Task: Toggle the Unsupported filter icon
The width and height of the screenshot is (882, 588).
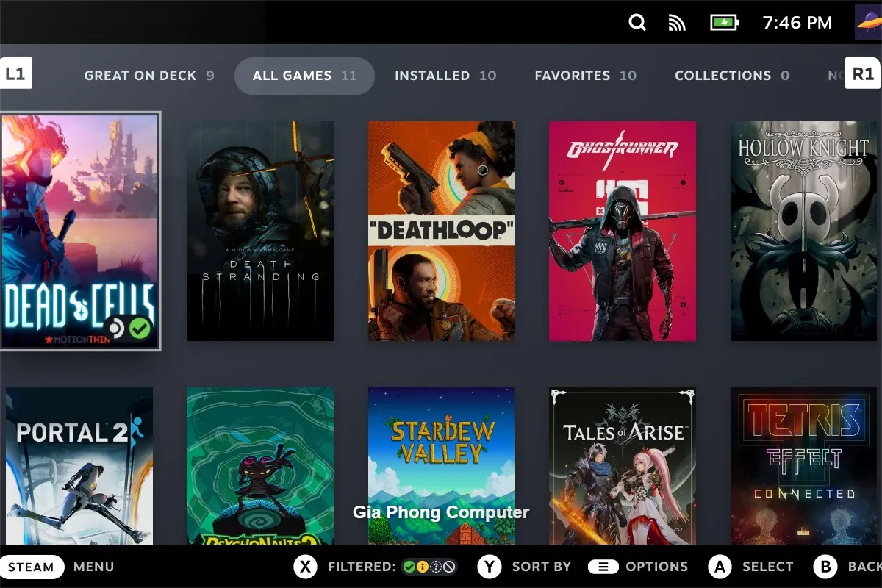Action: (448, 567)
